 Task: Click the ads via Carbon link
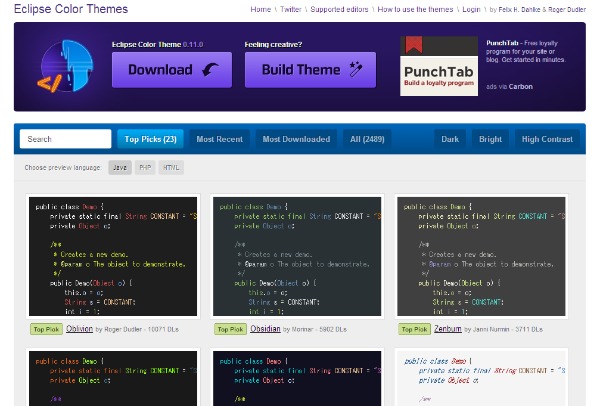509,86
